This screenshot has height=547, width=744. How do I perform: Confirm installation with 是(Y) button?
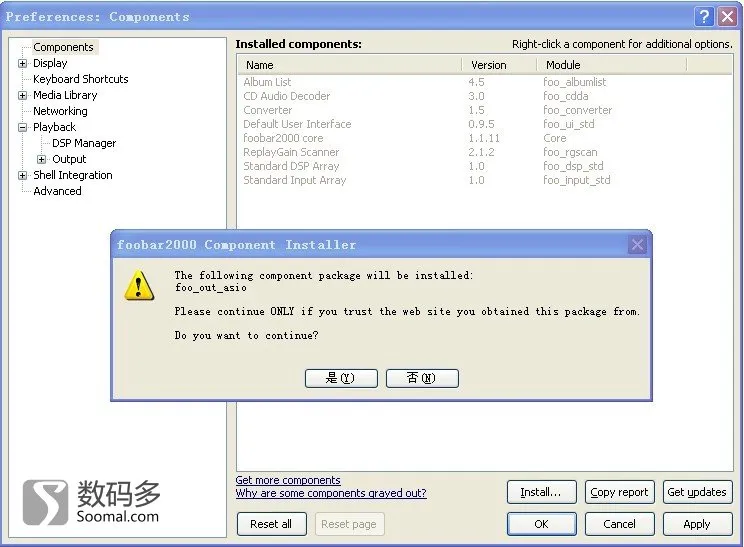tap(341, 378)
